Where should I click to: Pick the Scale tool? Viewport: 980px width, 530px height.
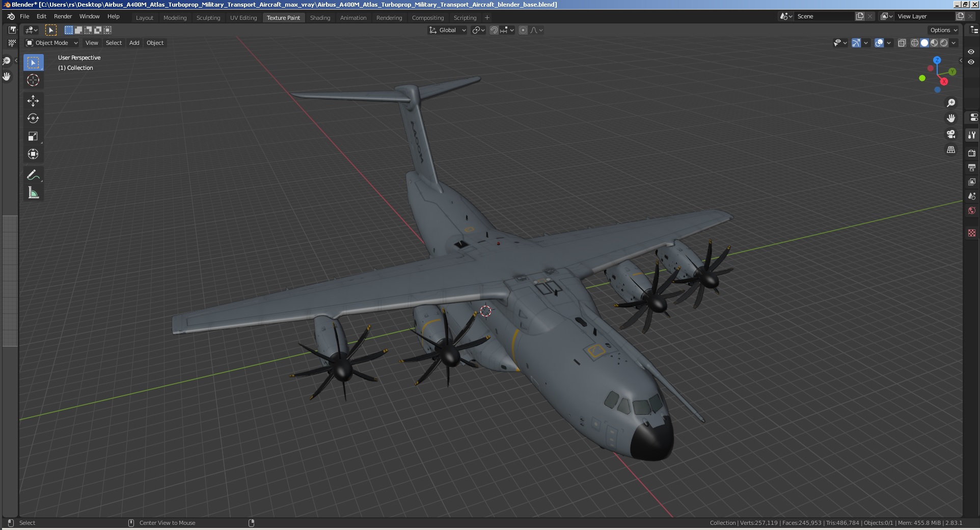tap(33, 136)
